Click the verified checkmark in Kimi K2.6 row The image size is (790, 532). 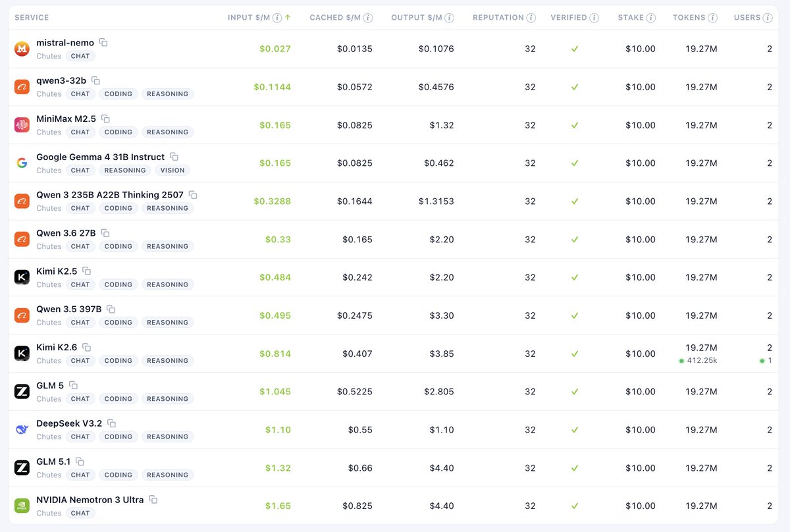(575, 354)
